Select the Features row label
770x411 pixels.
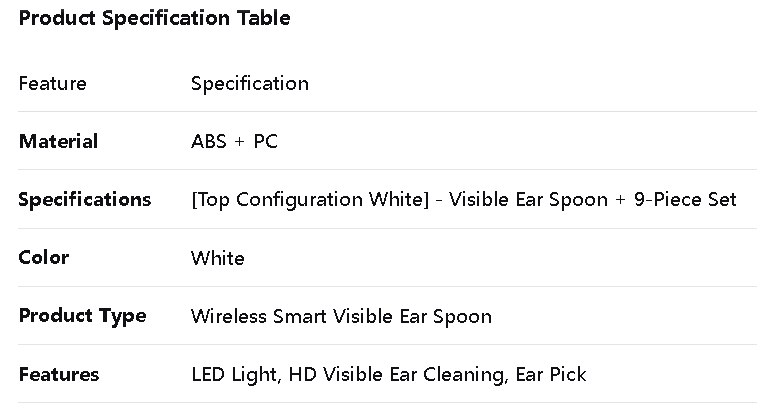[58, 374]
